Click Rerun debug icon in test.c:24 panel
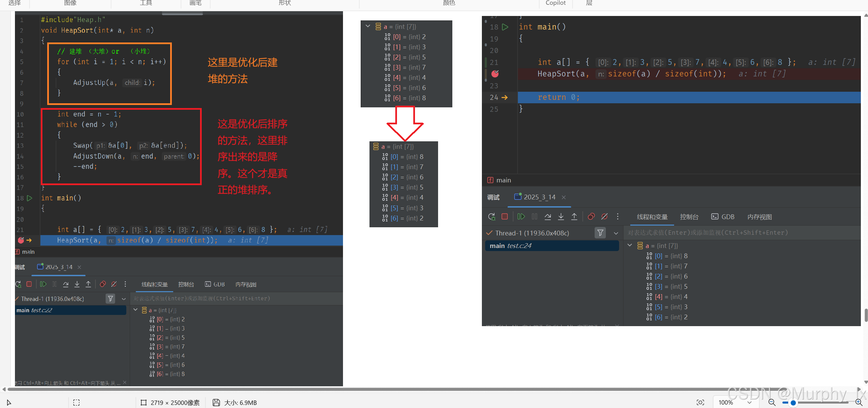868x408 pixels. (x=491, y=217)
